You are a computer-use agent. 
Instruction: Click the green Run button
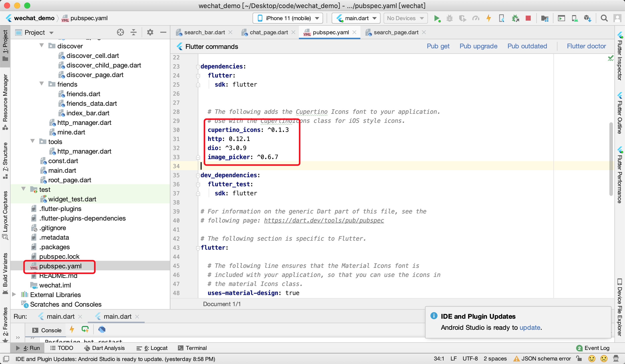coord(437,18)
